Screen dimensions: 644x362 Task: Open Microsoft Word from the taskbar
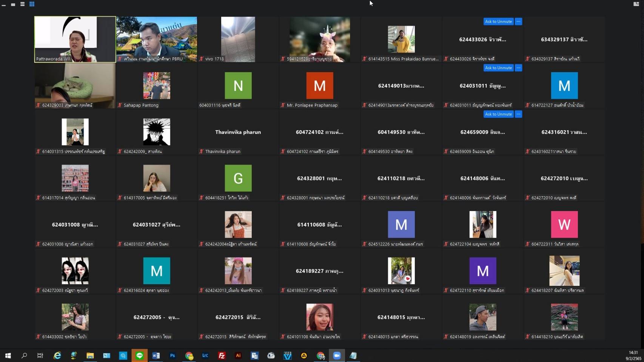point(156,356)
